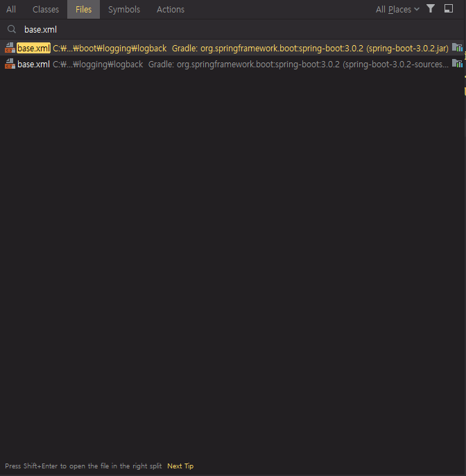Click library icon on the sources jar row
The width and height of the screenshot is (466, 476).
[457, 63]
